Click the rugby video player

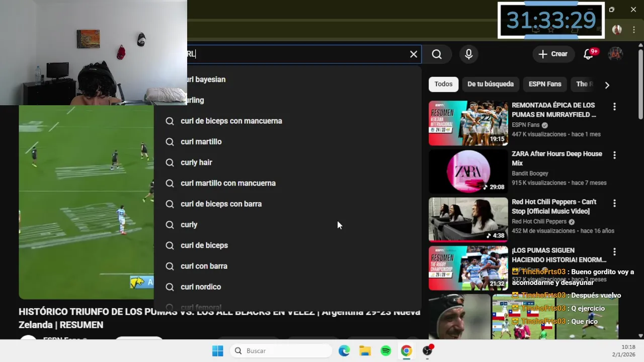click(x=86, y=202)
